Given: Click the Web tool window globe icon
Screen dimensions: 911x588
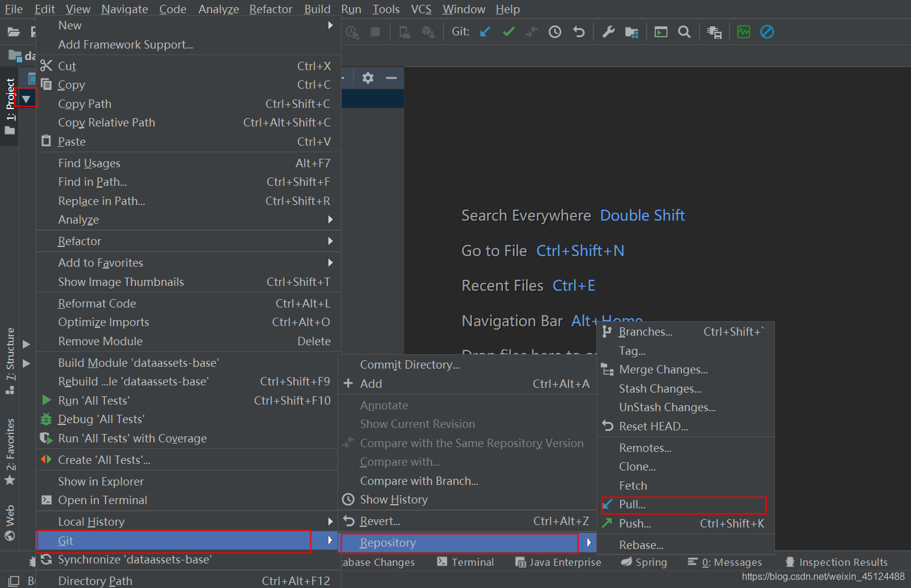Looking at the screenshot, I should [10, 535].
